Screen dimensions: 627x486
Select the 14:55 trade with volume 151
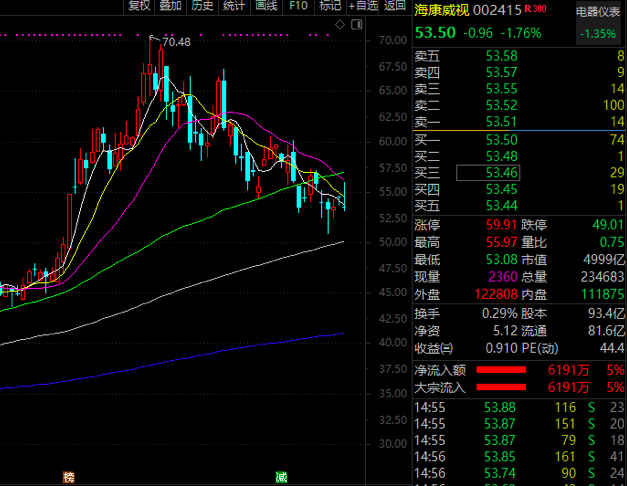(519, 424)
